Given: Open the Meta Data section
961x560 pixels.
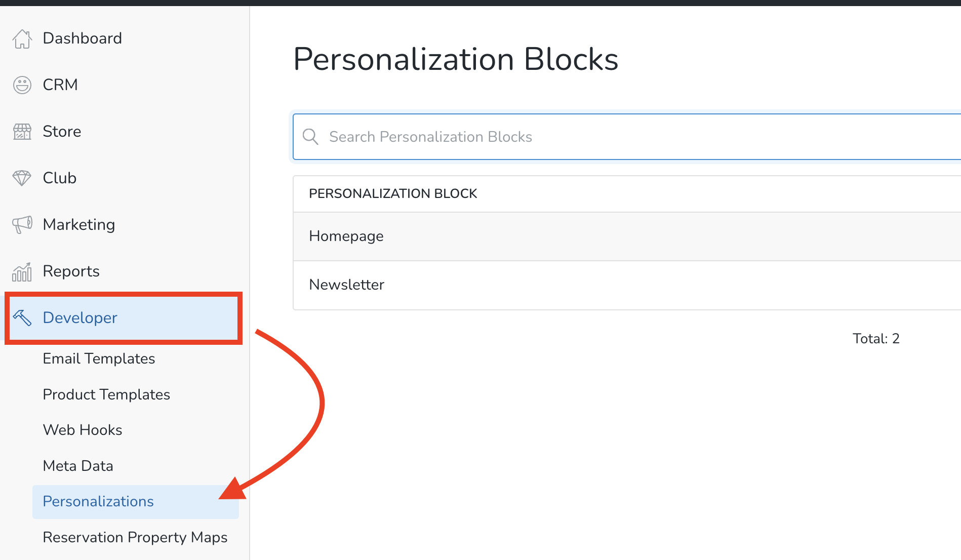Looking at the screenshot, I should pyautogui.click(x=78, y=465).
